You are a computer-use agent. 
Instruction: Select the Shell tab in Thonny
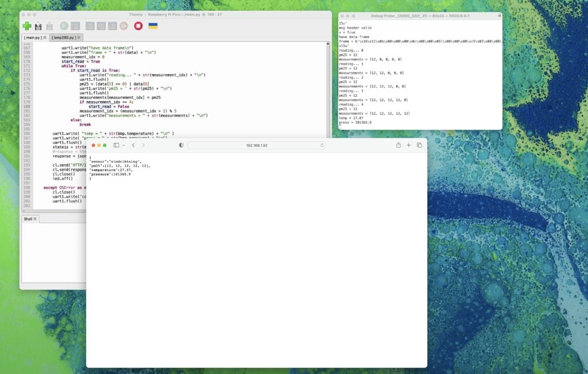click(28, 218)
